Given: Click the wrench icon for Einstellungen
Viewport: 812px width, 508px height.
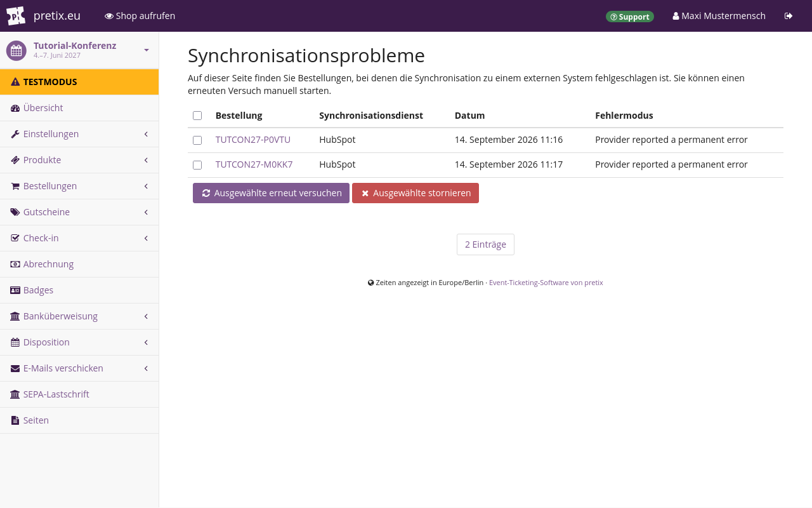Looking at the screenshot, I should coord(15,134).
